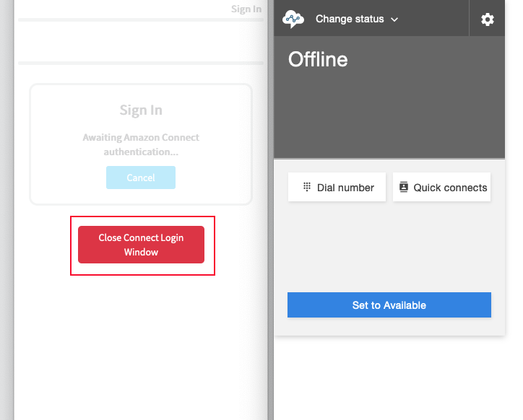Click the Amazon Connect cloud logo
The image size is (523, 420).
point(293,19)
